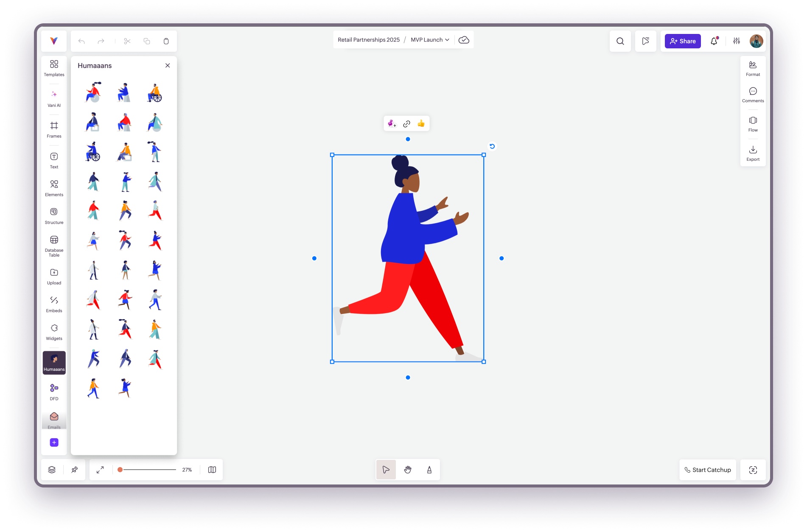807x532 pixels.
Task: Click the AI sparkle action above selection
Action: (x=392, y=124)
